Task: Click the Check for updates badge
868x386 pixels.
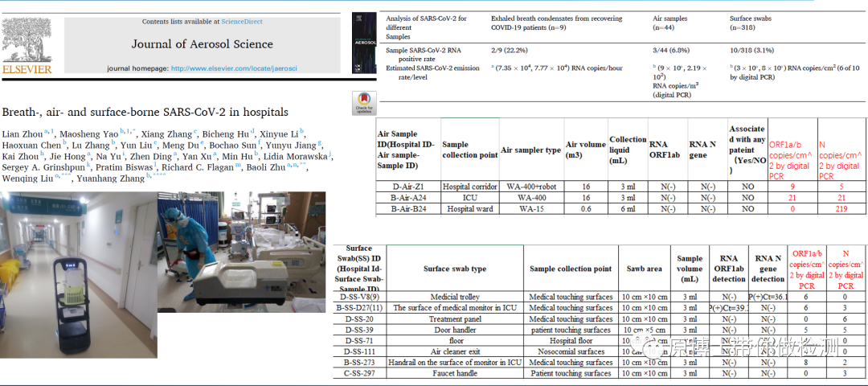Action: [364, 103]
